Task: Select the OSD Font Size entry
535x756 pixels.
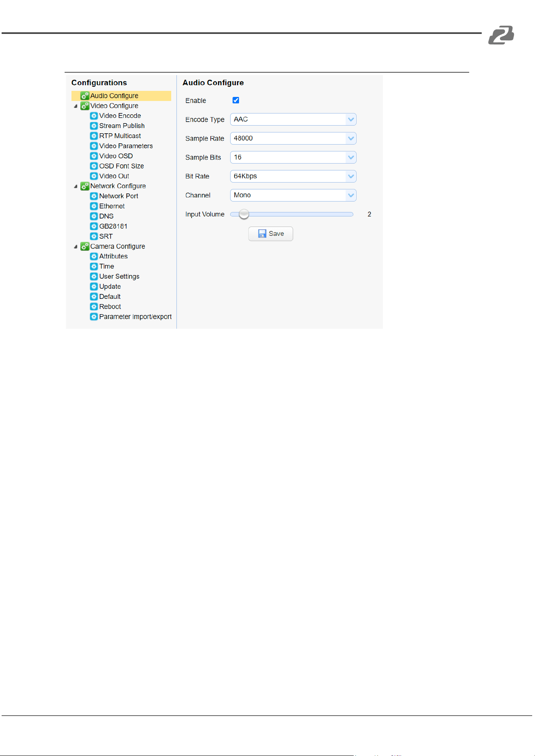Action: click(122, 166)
